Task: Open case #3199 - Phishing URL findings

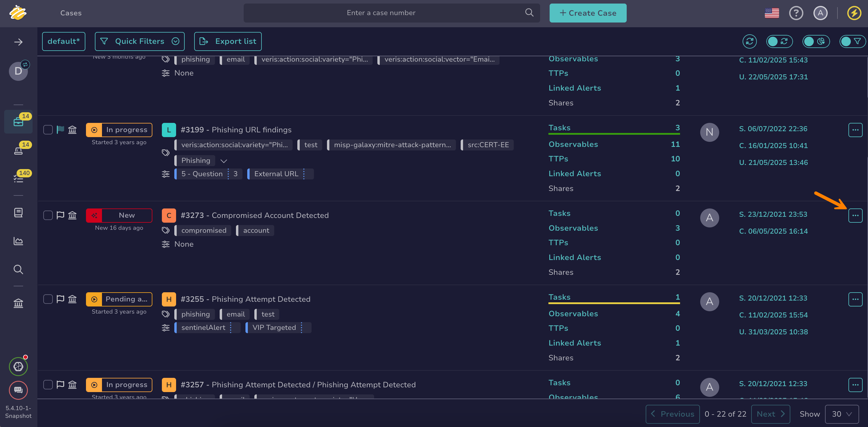Action: 236,130
